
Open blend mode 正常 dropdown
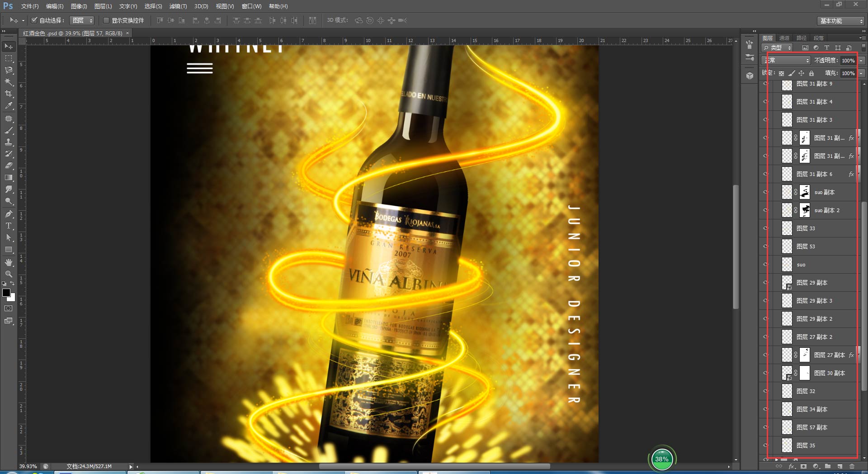click(x=786, y=60)
